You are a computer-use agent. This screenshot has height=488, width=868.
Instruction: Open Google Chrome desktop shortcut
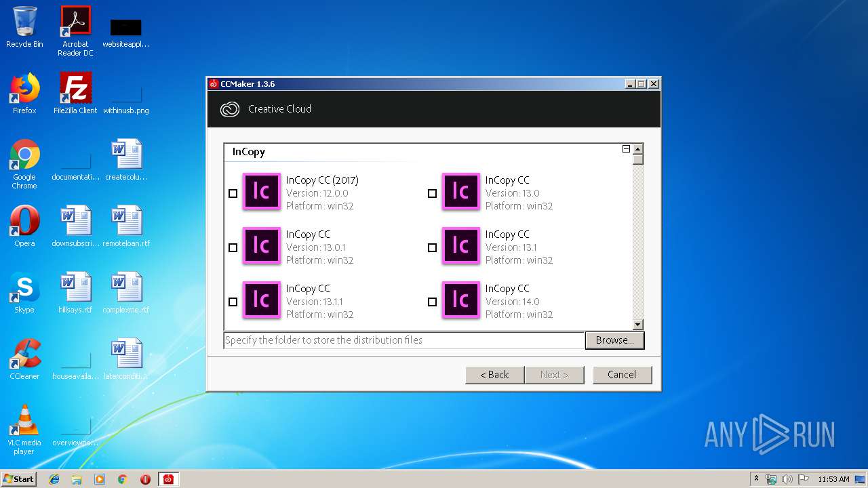coord(24,164)
